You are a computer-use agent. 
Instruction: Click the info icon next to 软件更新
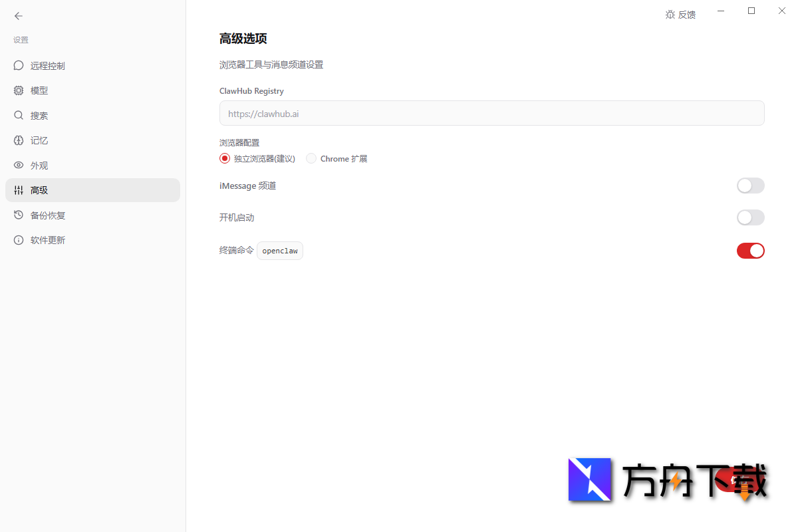pyautogui.click(x=18, y=240)
